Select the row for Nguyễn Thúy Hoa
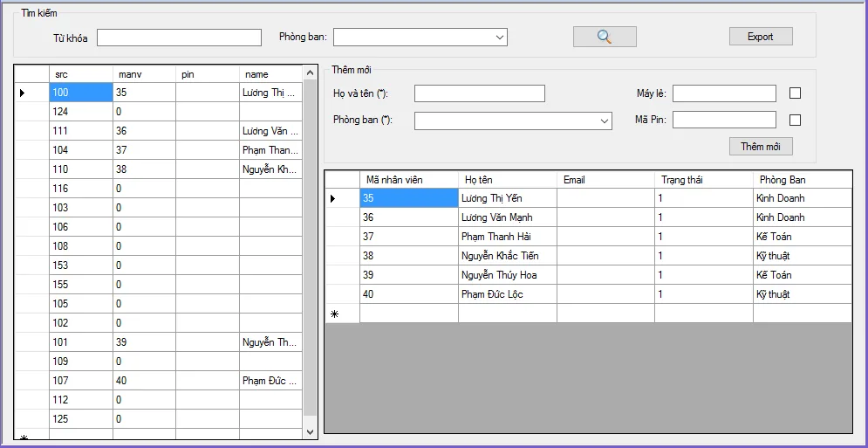The height and width of the screenshot is (448, 868). (506, 275)
